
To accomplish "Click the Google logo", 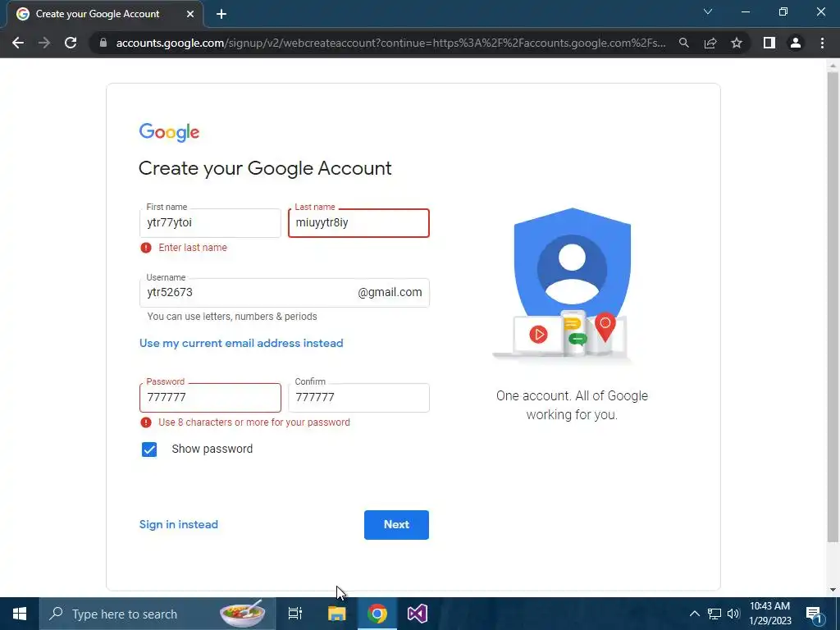I will click(169, 132).
